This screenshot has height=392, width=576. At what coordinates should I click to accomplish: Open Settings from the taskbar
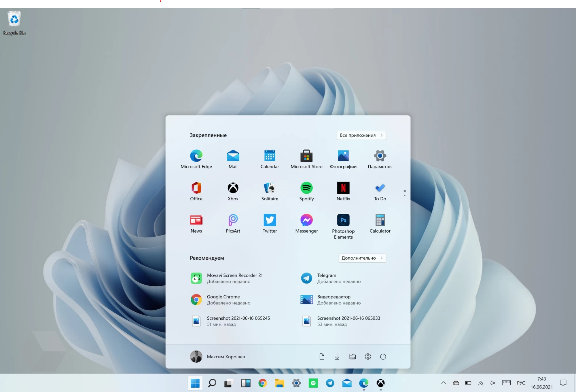[x=296, y=383]
